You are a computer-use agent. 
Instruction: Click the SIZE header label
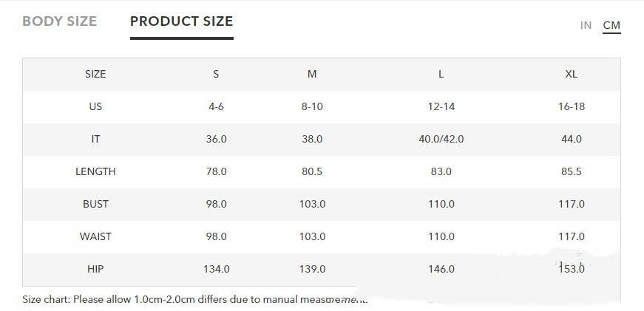click(95, 74)
